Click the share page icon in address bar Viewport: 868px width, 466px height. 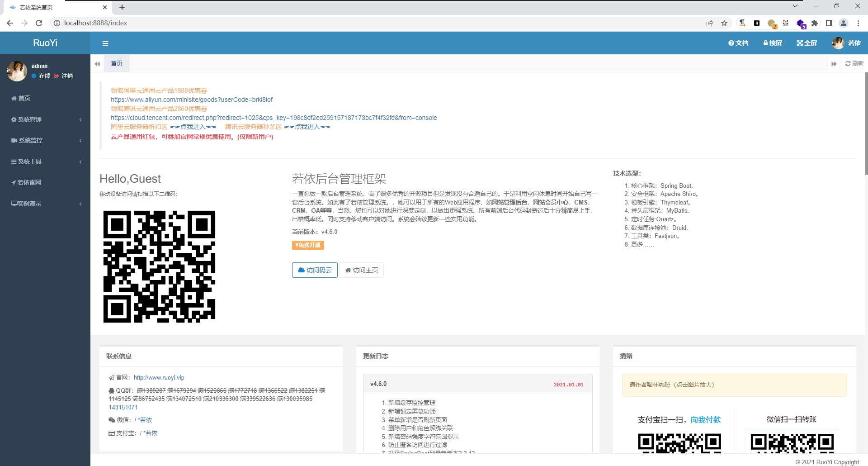point(710,23)
